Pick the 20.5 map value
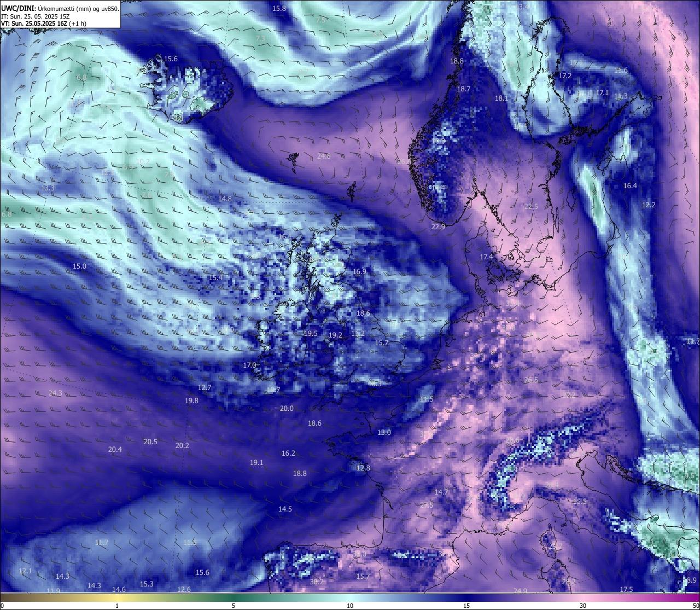Screen dimensions: 700x610 click(150, 441)
